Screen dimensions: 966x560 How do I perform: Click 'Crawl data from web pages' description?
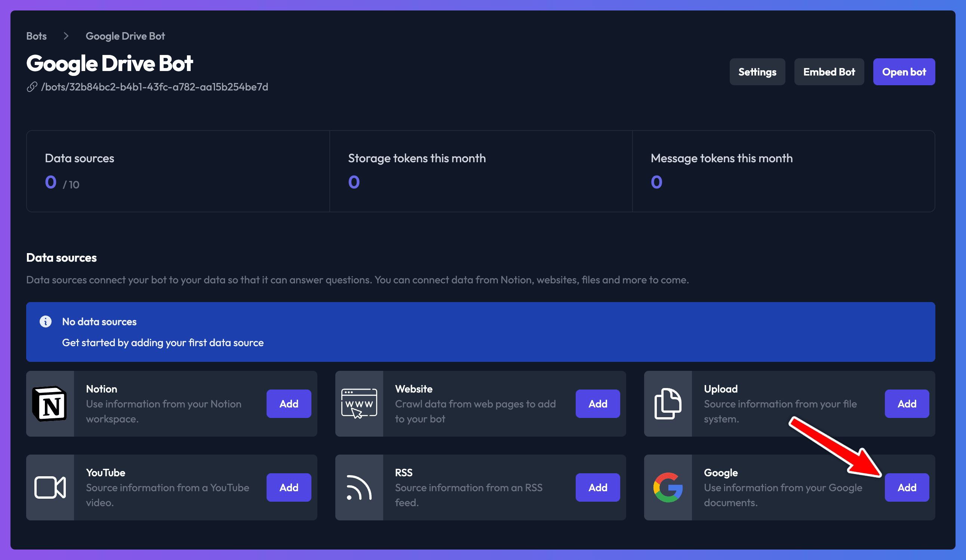(x=475, y=411)
